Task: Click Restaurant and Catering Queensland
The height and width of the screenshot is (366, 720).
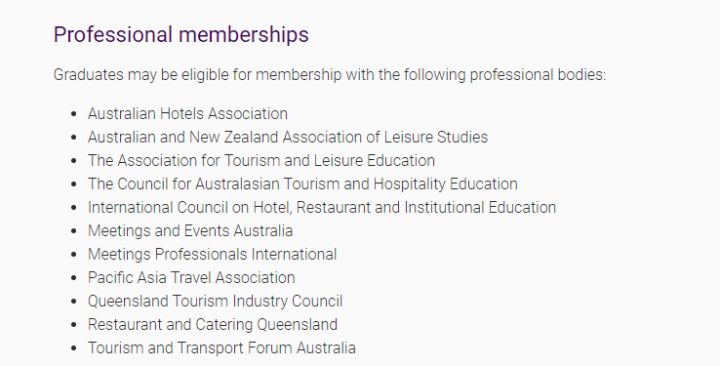Action: (213, 324)
